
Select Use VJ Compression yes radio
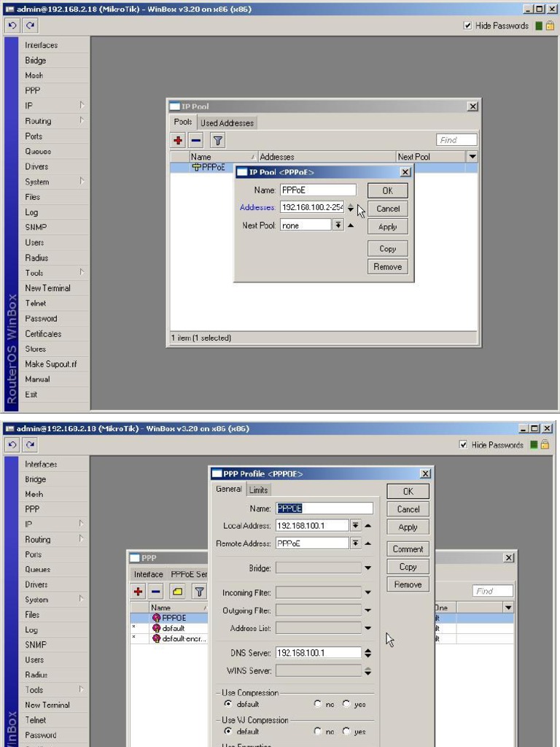[x=346, y=731]
